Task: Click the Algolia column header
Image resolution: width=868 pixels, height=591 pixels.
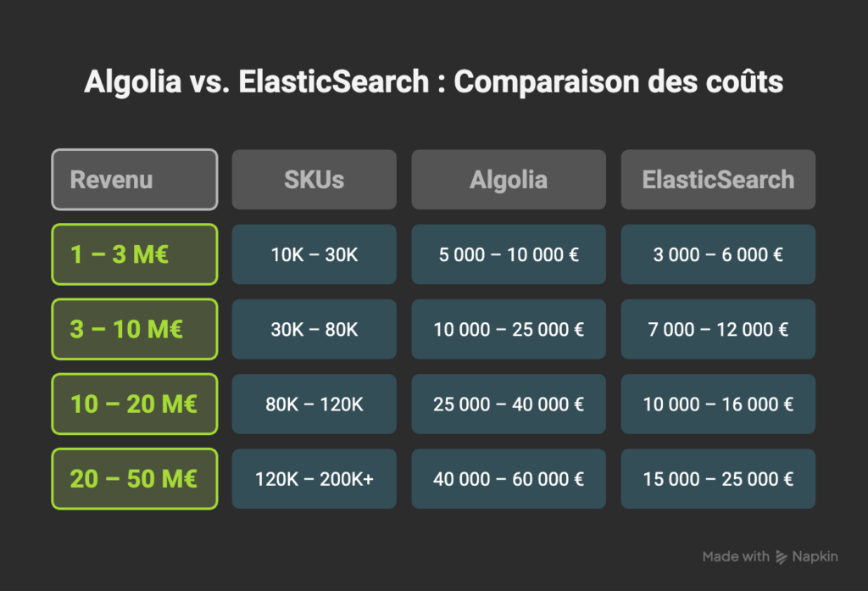Action: 509,180
